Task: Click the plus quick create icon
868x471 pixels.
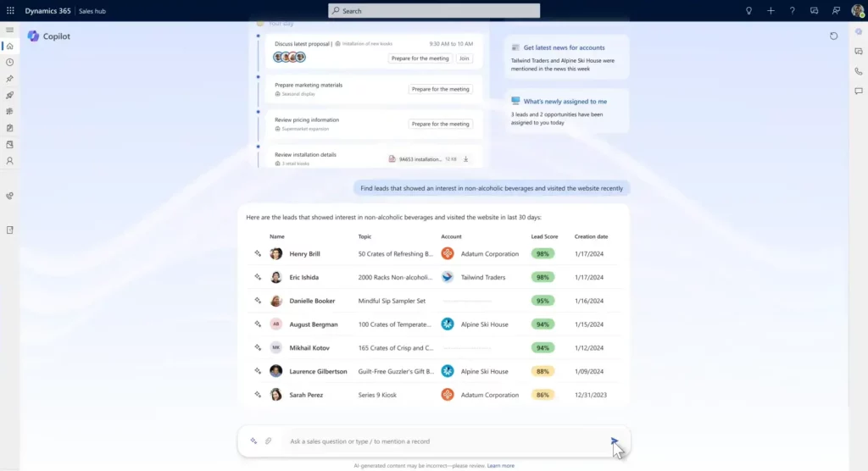Action: click(771, 10)
